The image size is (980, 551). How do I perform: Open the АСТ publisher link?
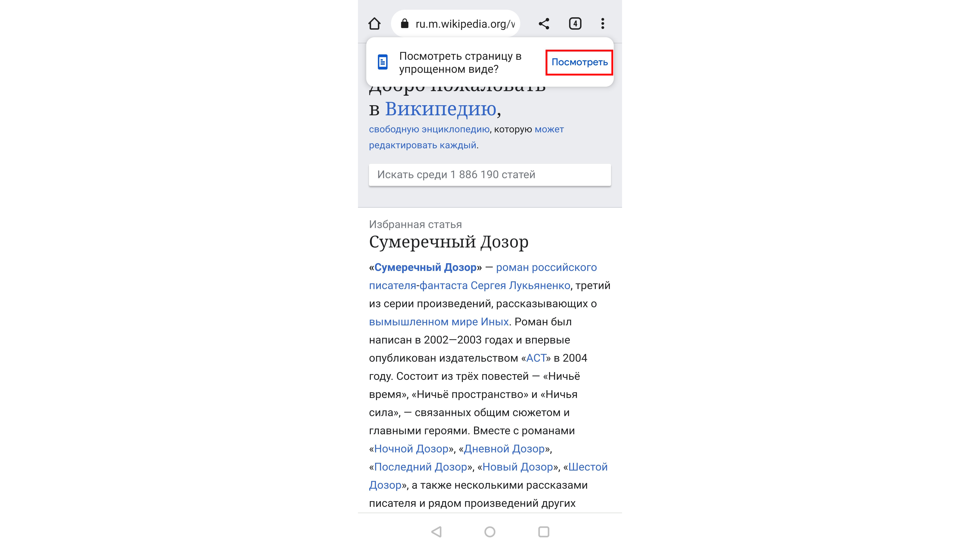tap(536, 358)
